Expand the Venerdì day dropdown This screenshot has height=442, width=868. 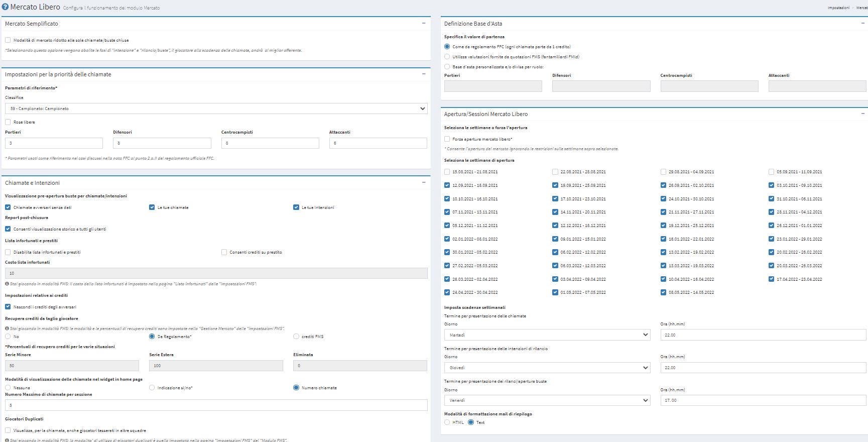pos(547,400)
